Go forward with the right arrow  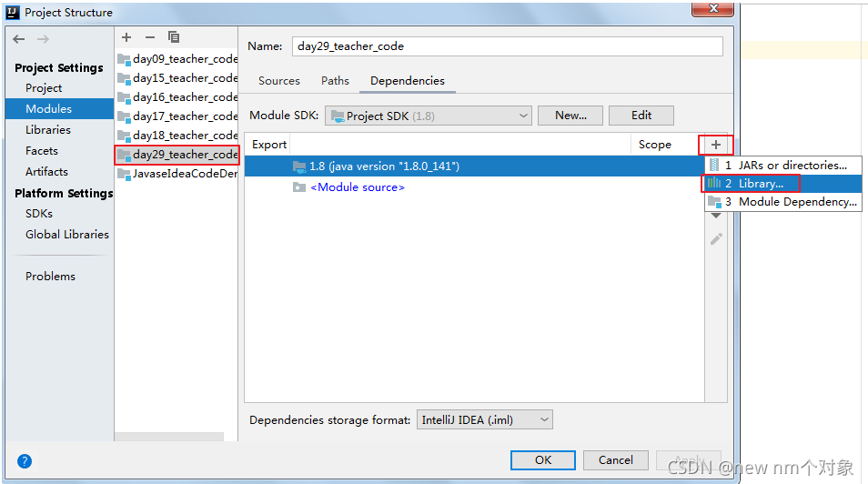coord(43,39)
